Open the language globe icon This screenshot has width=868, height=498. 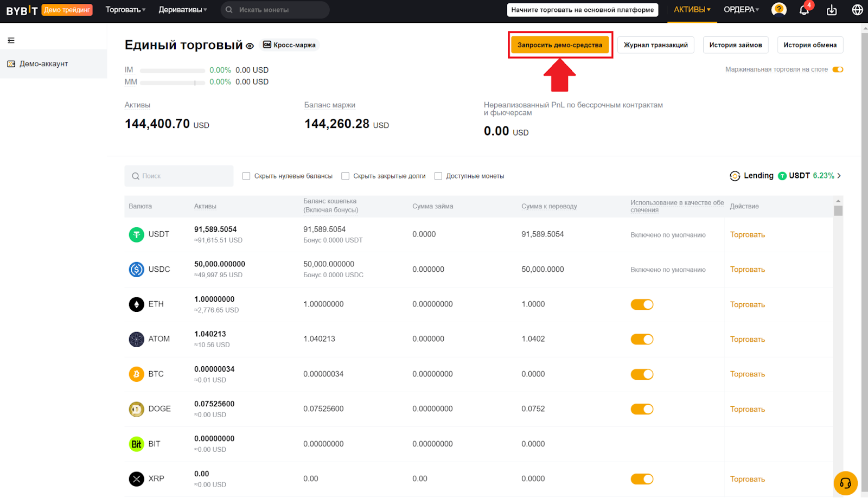pos(857,10)
